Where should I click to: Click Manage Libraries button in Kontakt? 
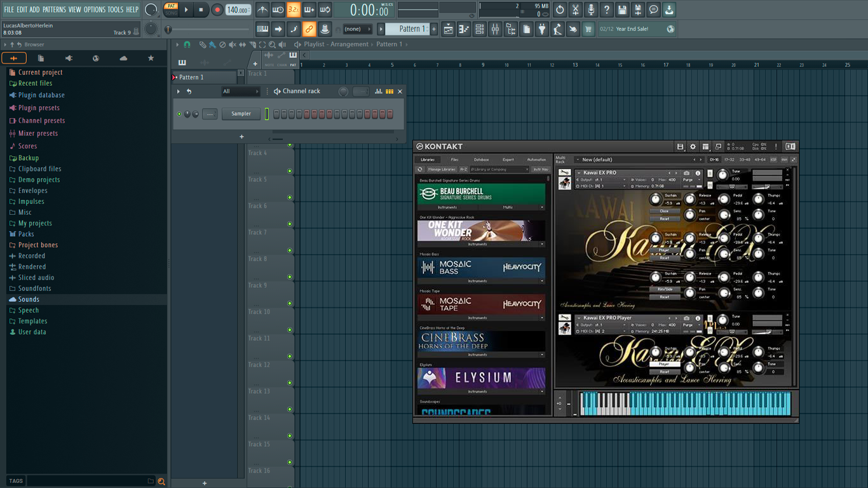tap(442, 169)
